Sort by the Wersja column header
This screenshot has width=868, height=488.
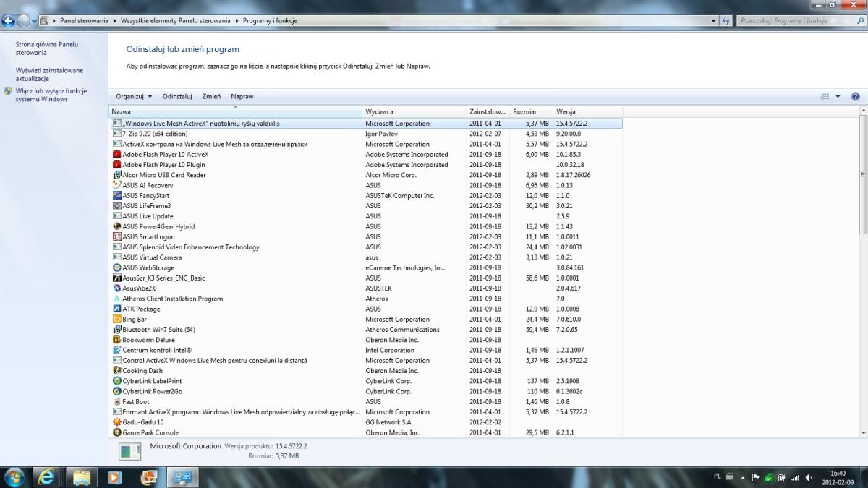coord(587,112)
